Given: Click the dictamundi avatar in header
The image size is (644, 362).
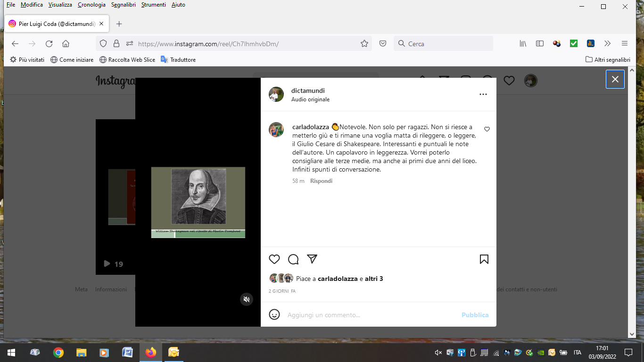Looking at the screenshot, I should (276, 94).
